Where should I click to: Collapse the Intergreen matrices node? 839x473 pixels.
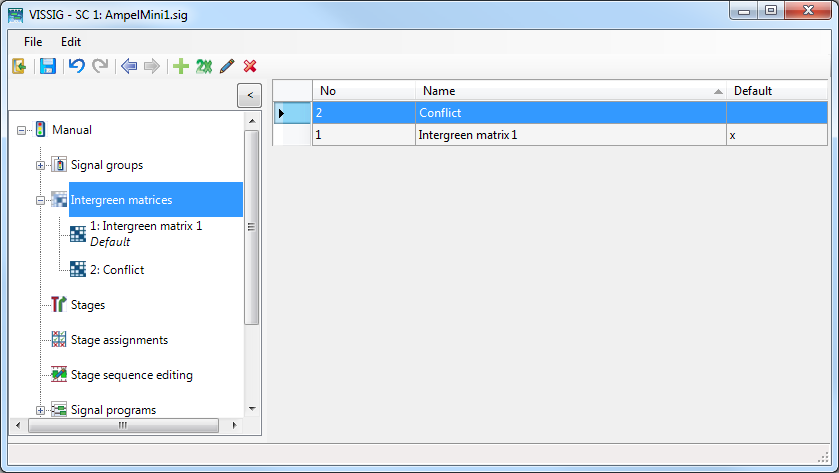(x=41, y=200)
